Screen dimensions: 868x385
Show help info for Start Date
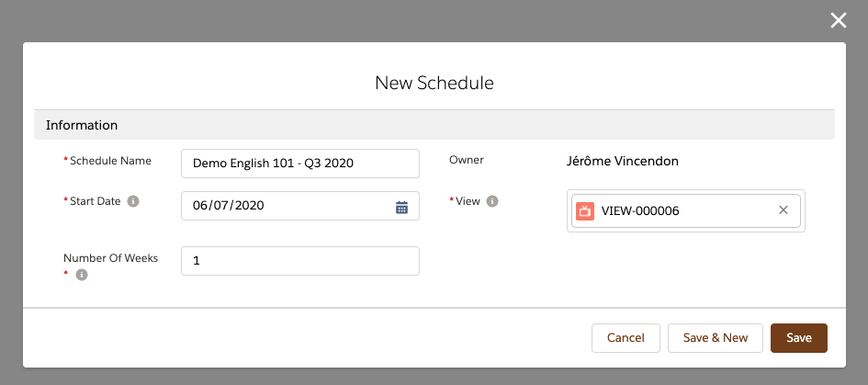133,201
